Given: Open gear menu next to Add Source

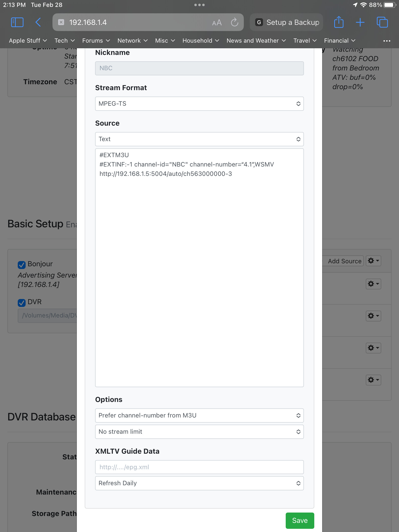Looking at the screenshot, I should 373,261.
